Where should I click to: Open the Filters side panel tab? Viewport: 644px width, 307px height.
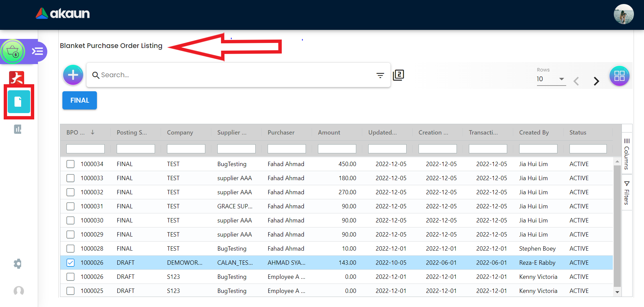[627, 193]
